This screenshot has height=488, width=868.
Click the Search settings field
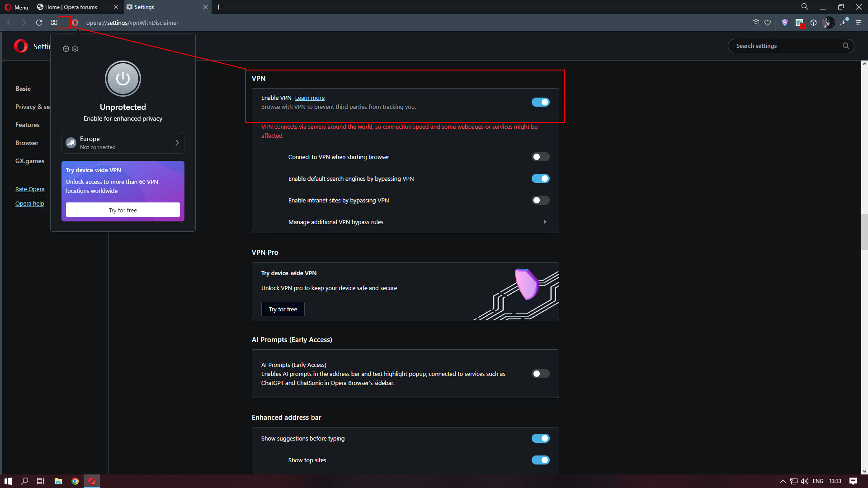click(787, 46)
